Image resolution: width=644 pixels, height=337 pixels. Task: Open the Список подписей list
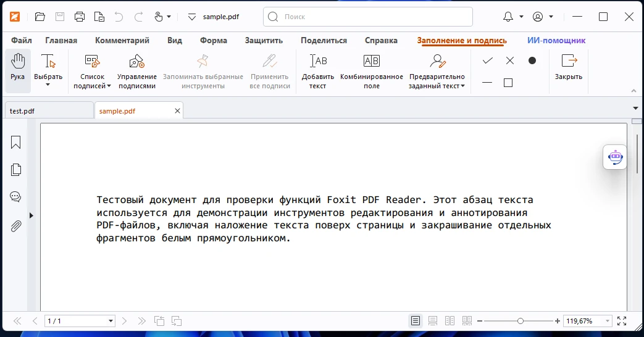click(x=93, y=72)
